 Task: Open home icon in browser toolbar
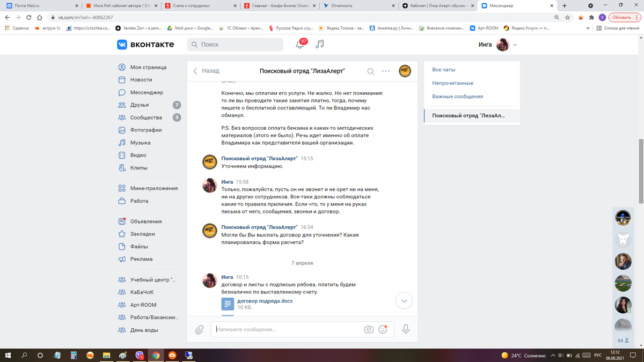tap(40, 17)
